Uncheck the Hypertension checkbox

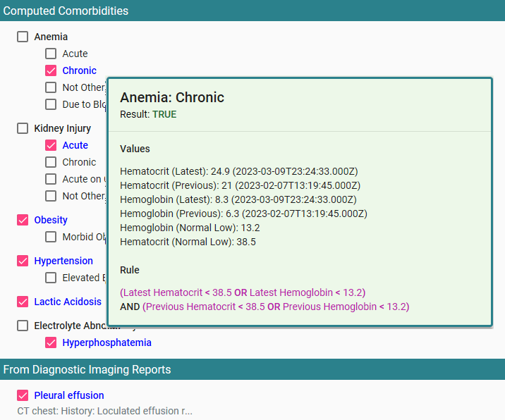point(23,261)
